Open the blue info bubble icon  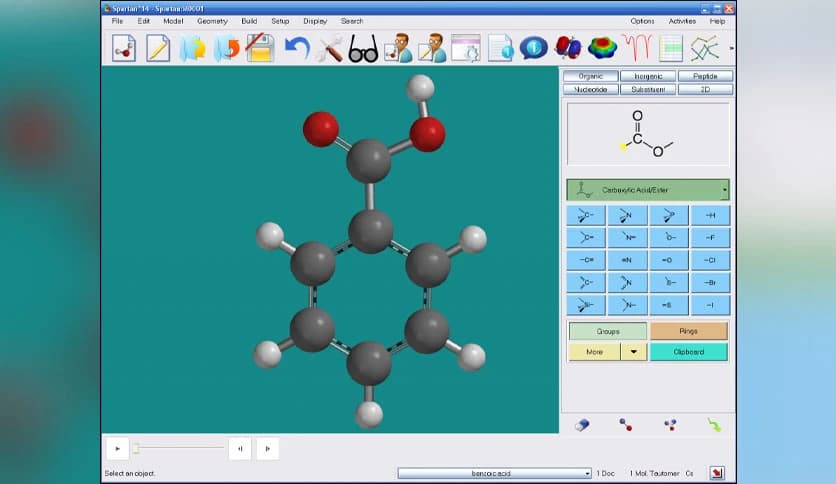(533, 48)
